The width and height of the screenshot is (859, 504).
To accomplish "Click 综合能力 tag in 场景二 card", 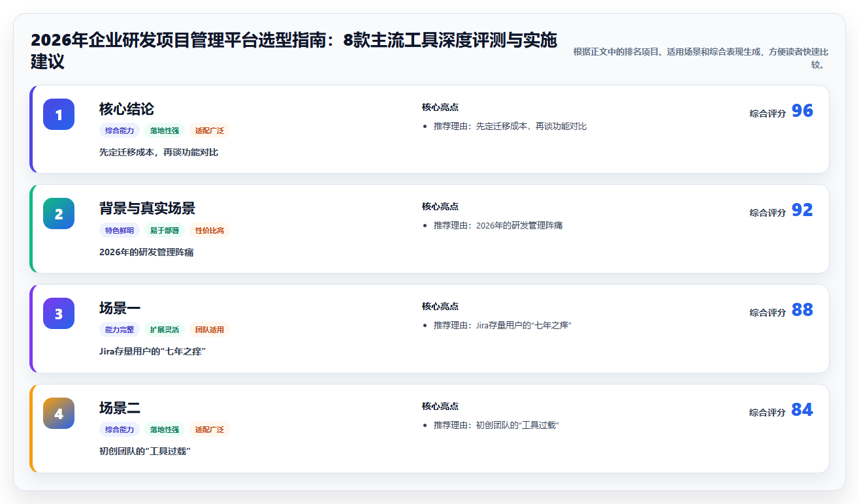I will (120, 430).
